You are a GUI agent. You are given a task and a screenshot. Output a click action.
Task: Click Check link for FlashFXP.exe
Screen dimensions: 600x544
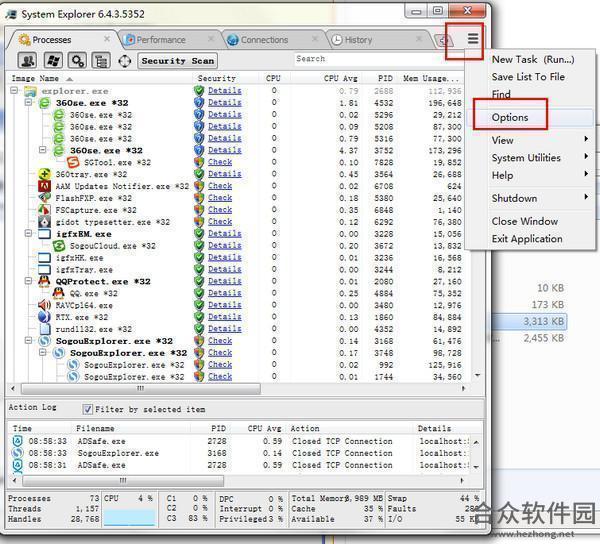[220, 198]
